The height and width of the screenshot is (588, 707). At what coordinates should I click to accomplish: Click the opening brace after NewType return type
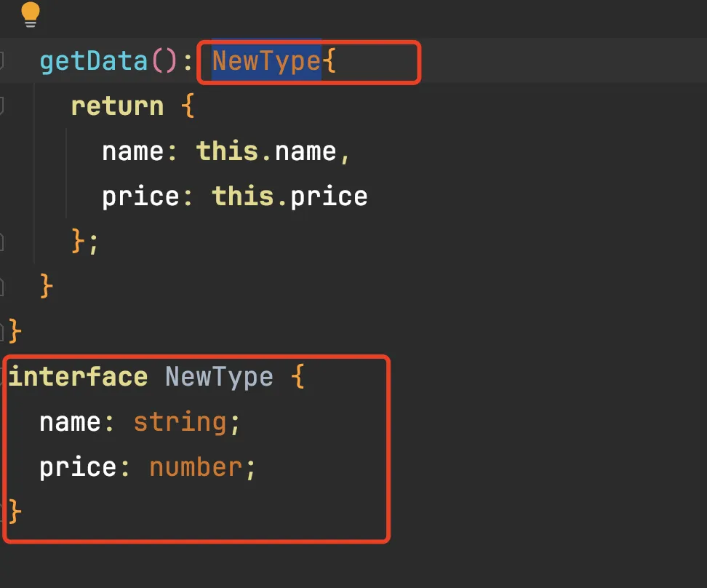click(x=329, y=61)
